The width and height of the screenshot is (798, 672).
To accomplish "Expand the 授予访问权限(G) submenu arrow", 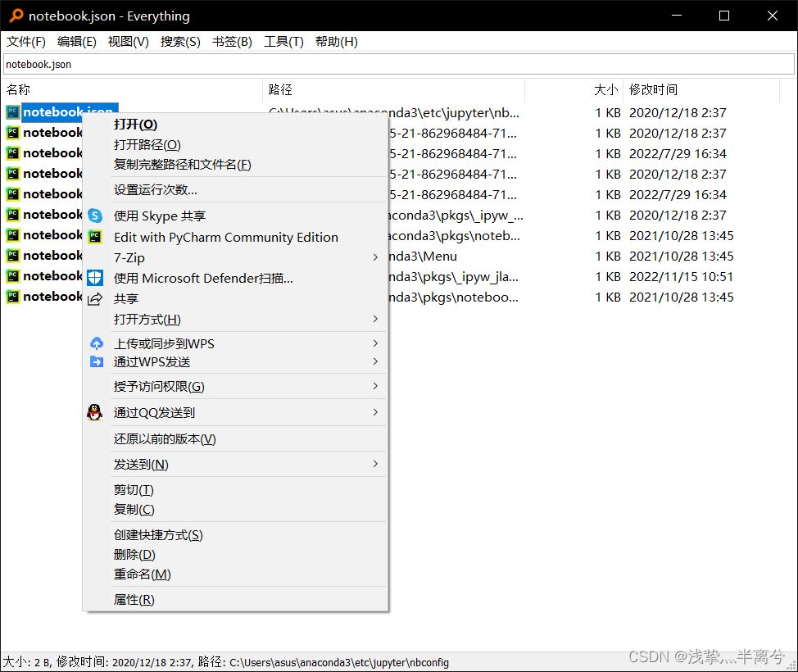I will pyautogui.click(x=375, y=387).
